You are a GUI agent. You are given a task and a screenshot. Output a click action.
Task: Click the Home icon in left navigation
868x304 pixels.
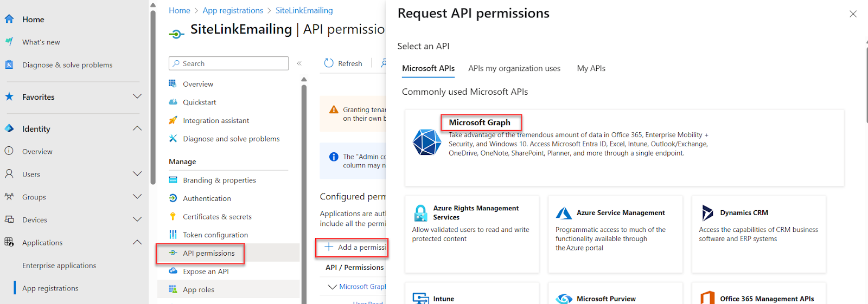[x=9, y=19]
